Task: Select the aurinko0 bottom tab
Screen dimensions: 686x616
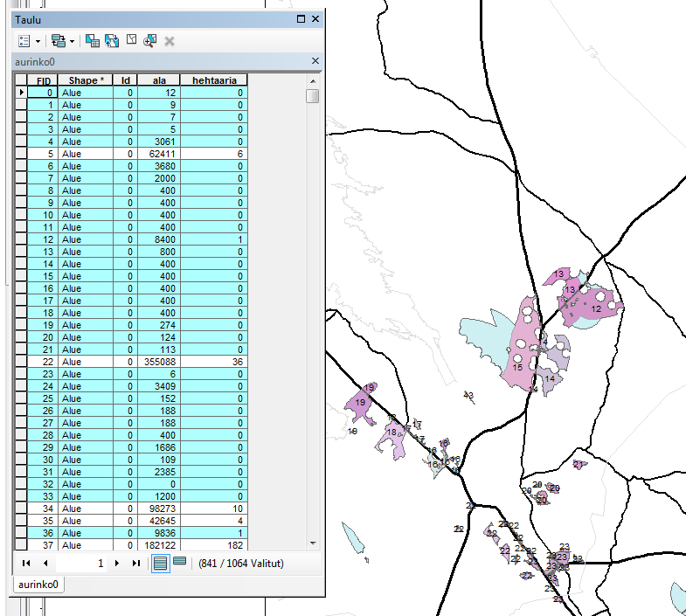Action: [38, 585]
